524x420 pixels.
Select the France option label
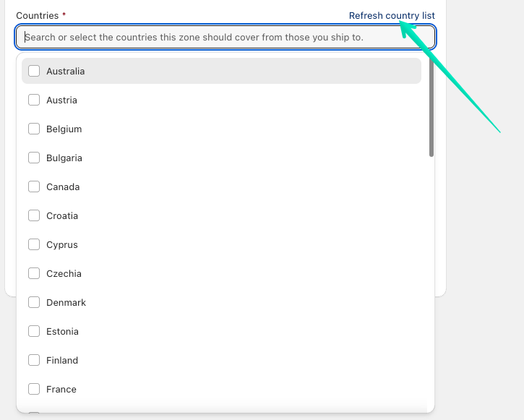[61, 389]
